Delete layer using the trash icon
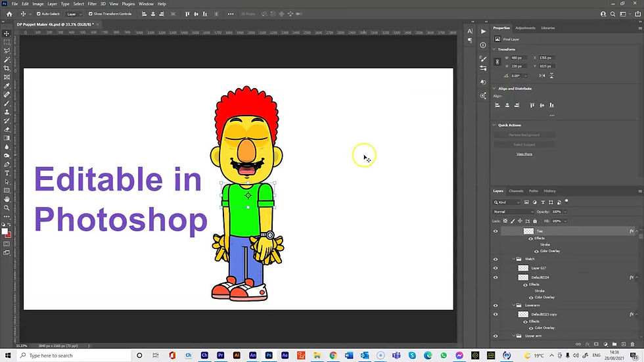644x362 pixels. click(632, 344)
